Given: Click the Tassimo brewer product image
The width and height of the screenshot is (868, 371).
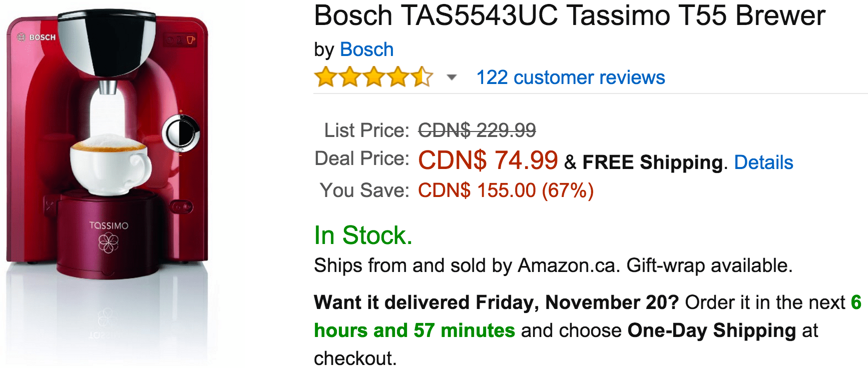Looking at the screenshot, I should point(107,185).
